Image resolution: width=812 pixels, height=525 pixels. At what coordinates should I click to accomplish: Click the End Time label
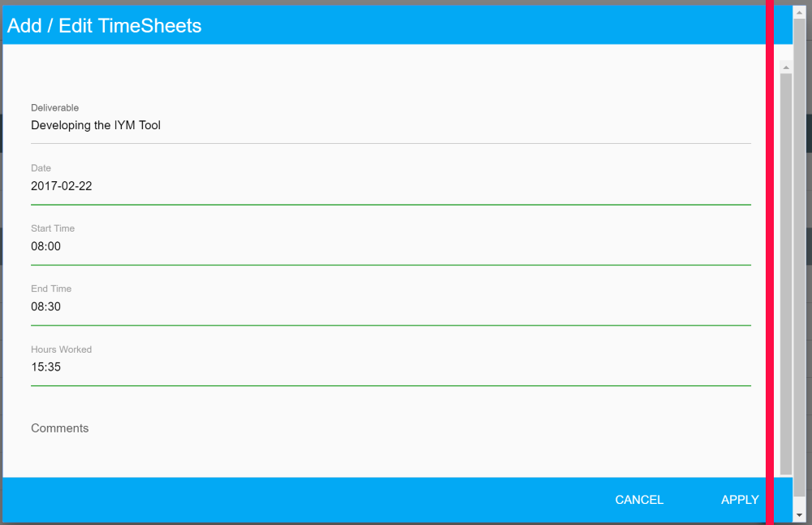tap(51, 289)
